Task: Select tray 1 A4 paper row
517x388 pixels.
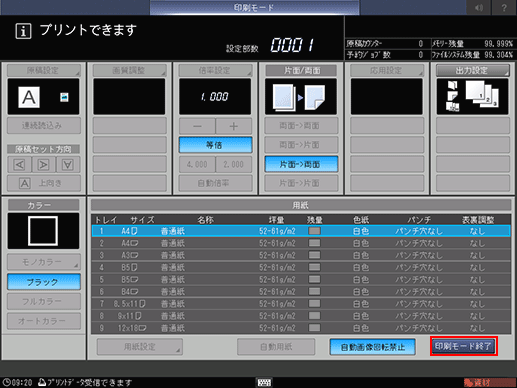Action: point(301,231)
